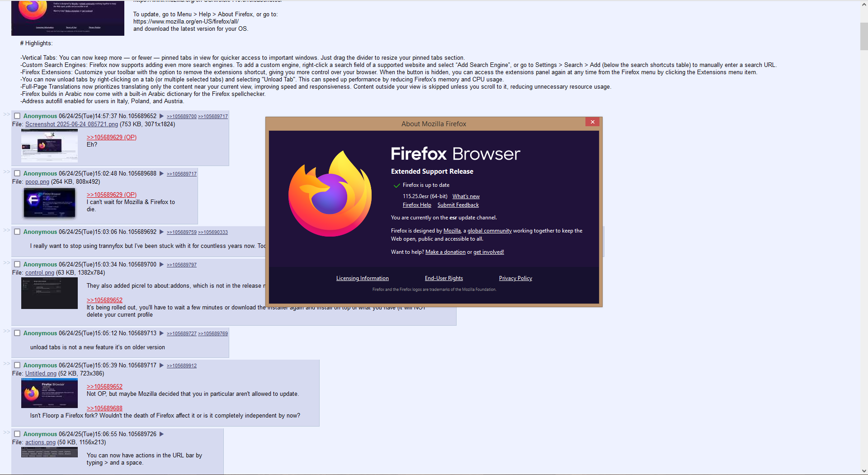Tick the checkbox for post No.105689717
The height and width of the screenshot is (475, 868).
(x=17, y=365)
